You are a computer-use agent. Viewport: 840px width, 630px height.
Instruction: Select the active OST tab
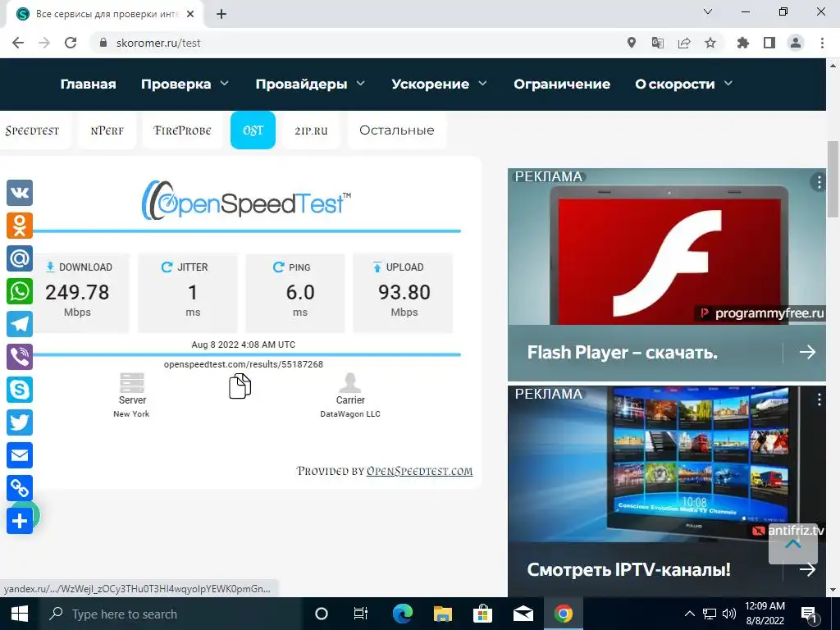pyautogui.click(x=253, y=130)
